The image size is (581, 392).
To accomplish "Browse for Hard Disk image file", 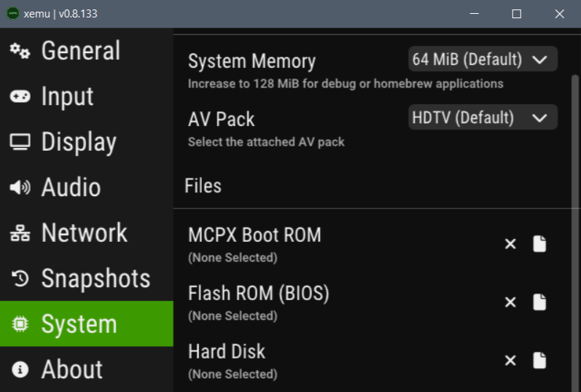I will pyautogui.click(x=539, y=361).
